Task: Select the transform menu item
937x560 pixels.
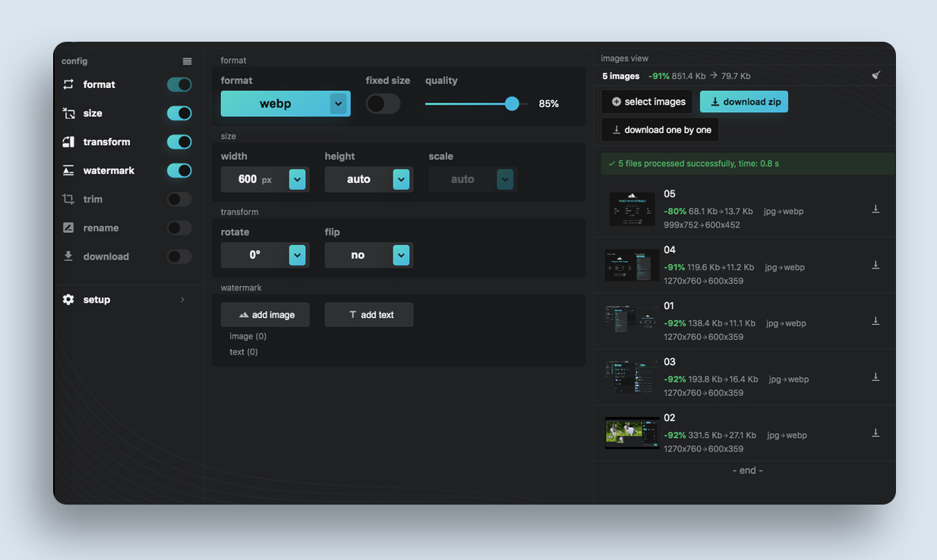Action: [128, 142]
